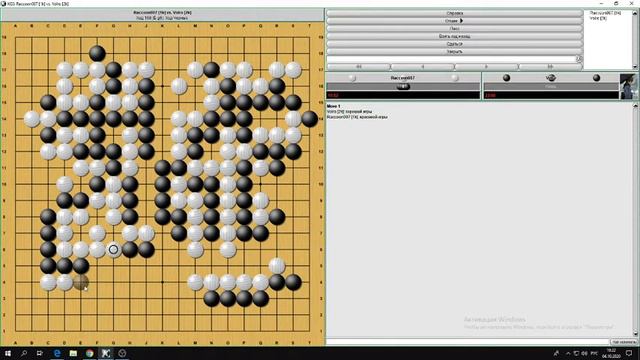Open the round app icon after KGS

point(122,353)
